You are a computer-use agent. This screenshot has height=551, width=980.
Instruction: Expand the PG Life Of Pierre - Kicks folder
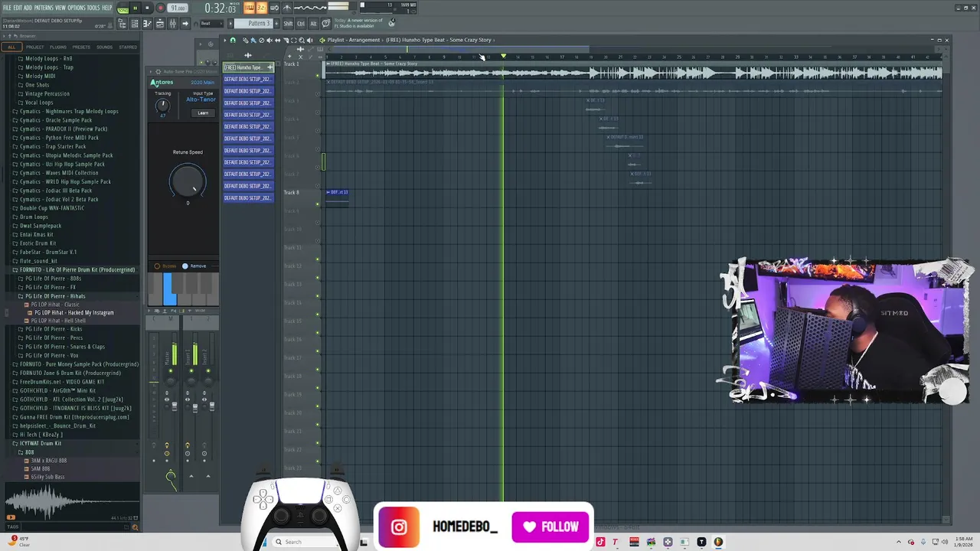point(52,329)
